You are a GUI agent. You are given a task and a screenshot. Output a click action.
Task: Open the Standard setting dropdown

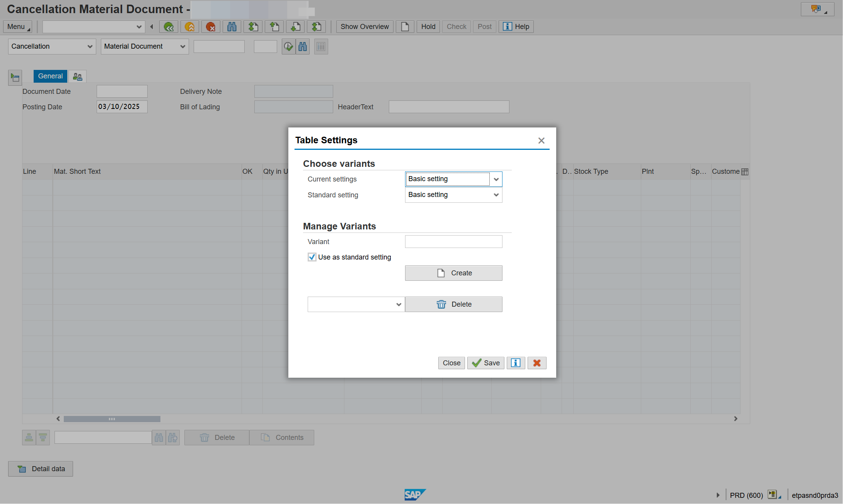pos(496,195)
